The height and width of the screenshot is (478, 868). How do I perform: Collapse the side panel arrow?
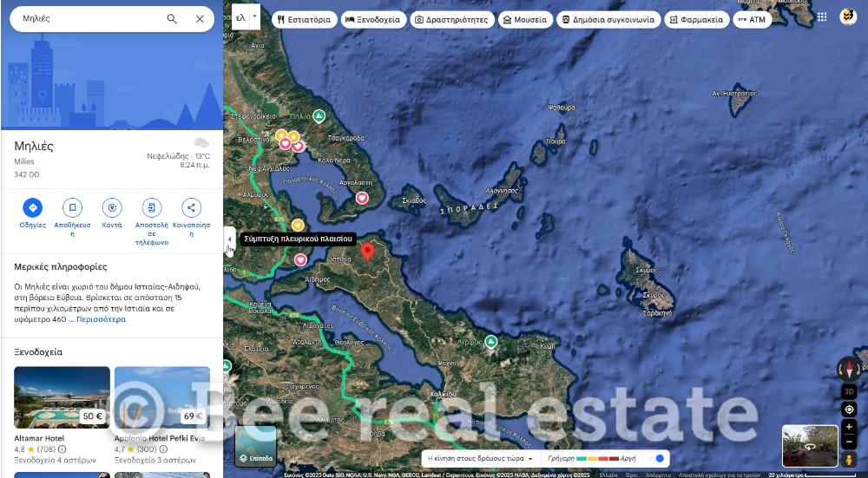229,239
